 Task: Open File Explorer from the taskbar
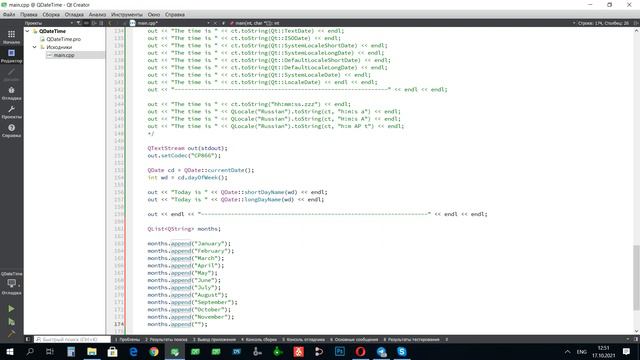point(92,351)
